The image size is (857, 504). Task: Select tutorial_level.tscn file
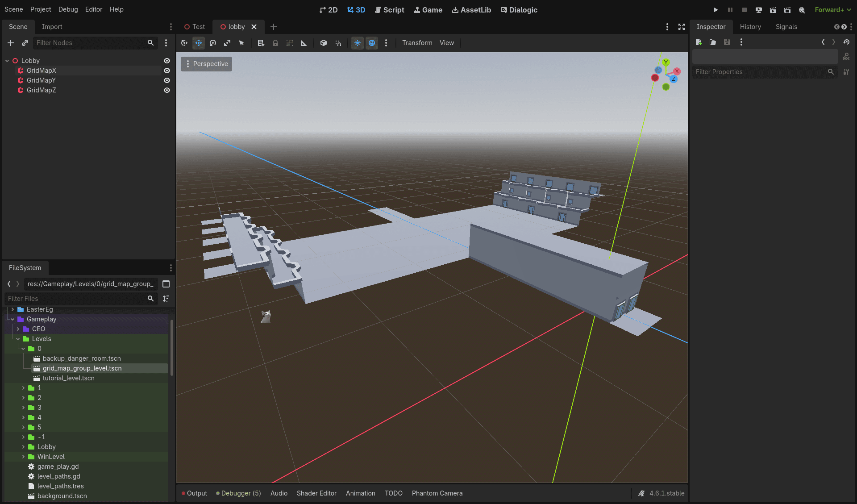pyautogui.click(x=68, y=378)
